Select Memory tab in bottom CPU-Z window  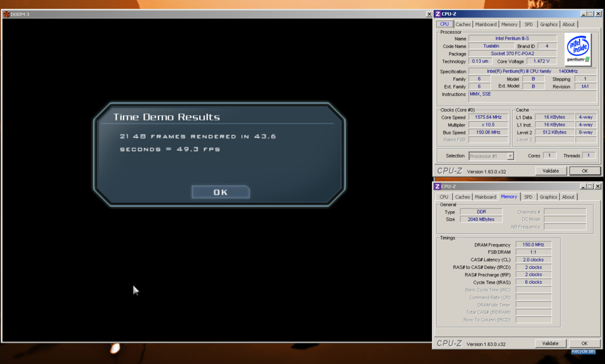tap(509, 196)
